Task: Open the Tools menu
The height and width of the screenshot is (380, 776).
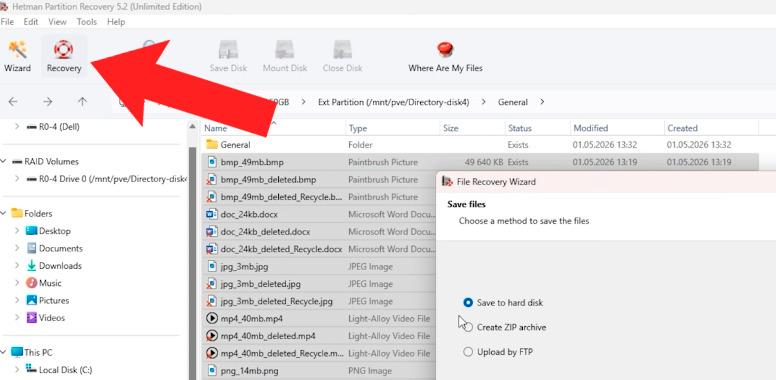Action: (x=87, y=22)
